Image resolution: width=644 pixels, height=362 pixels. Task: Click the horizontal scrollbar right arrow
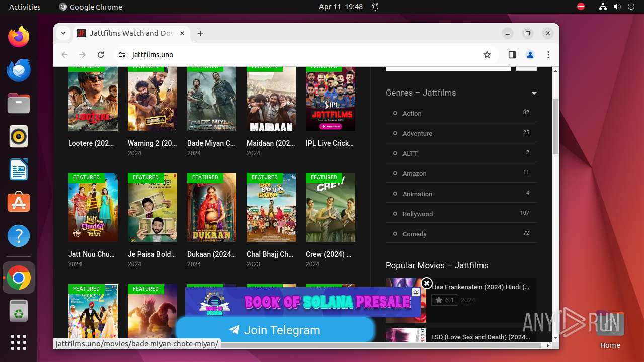(x=548, y=346)
